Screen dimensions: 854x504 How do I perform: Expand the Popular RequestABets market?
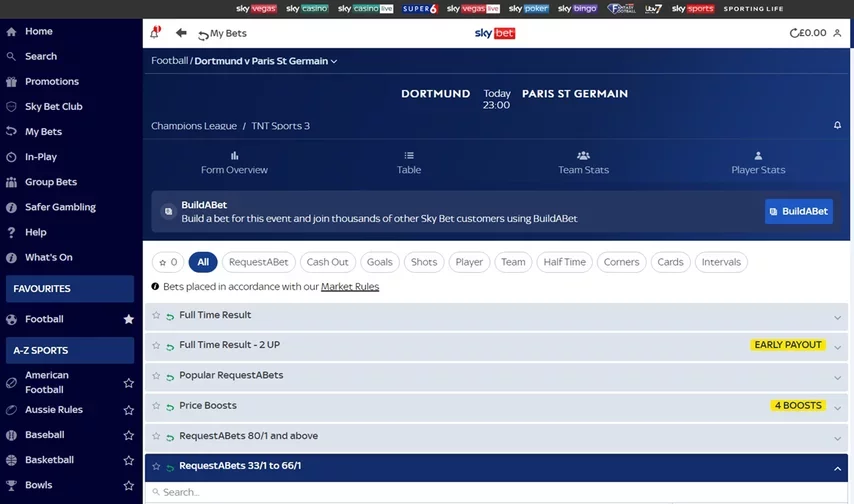click(x=837, y=378)
